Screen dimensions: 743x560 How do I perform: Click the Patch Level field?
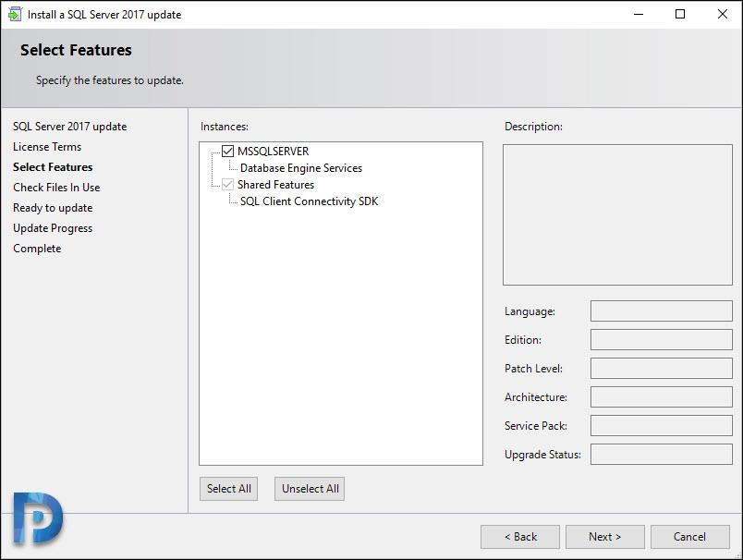pos(662,368)
